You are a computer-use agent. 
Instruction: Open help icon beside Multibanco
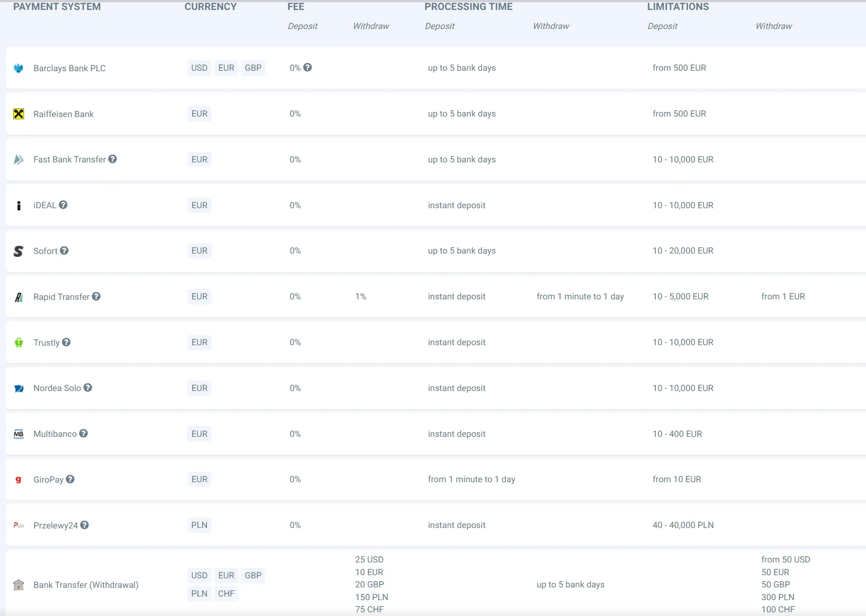[84, 433]
